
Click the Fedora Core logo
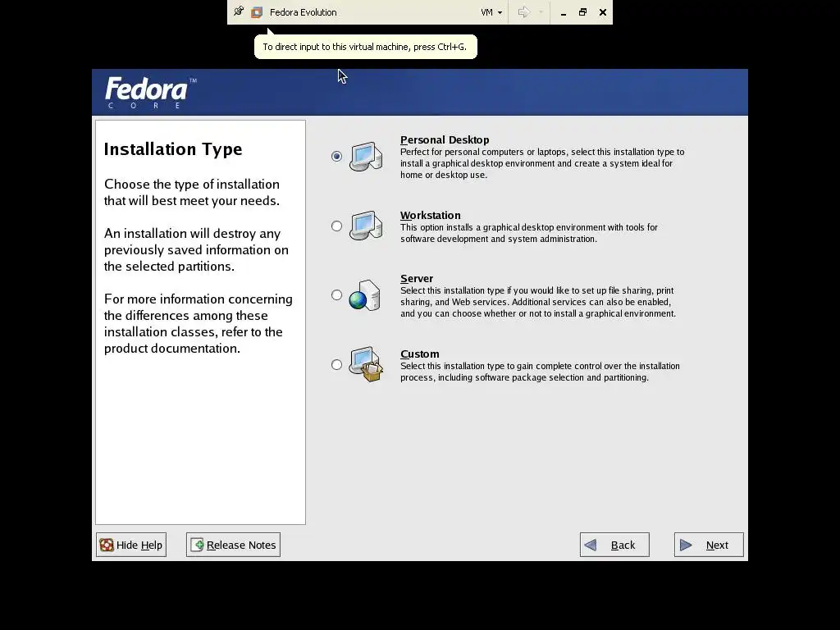click(x=151, y=92)
